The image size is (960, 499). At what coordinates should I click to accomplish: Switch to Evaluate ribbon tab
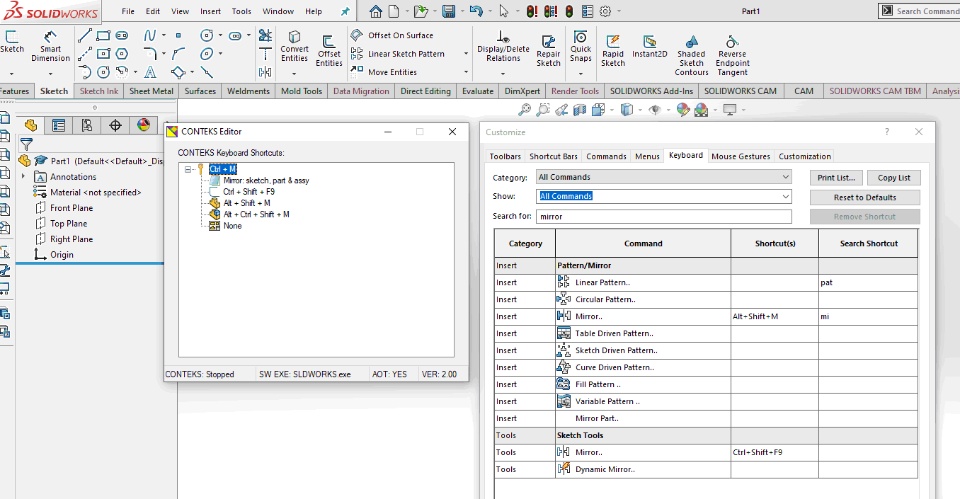tap(478, 91)
